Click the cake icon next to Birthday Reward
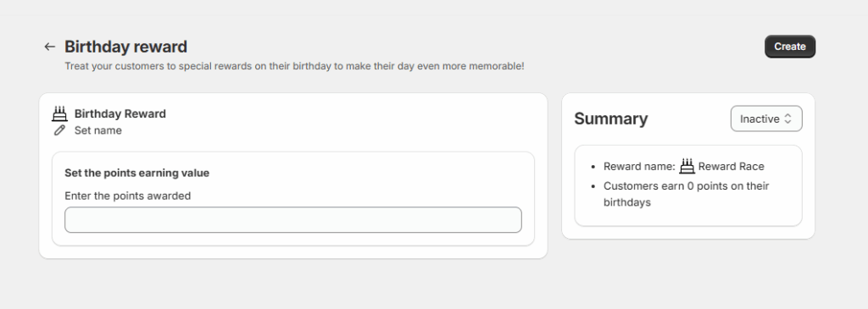Viewport: 868px width, 309px height. pyautogui.click(x=59, y=114)
